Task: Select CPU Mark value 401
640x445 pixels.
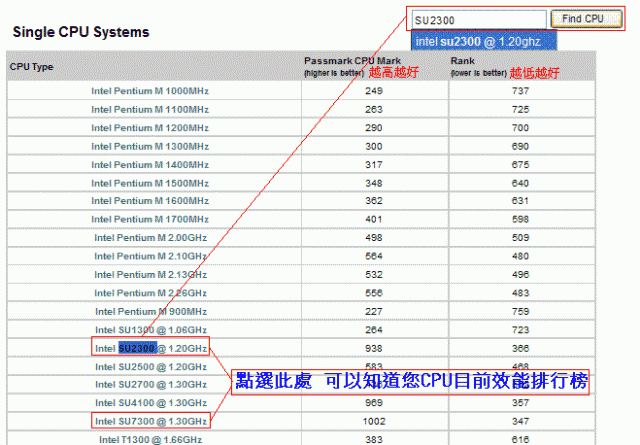Action: 374,219
